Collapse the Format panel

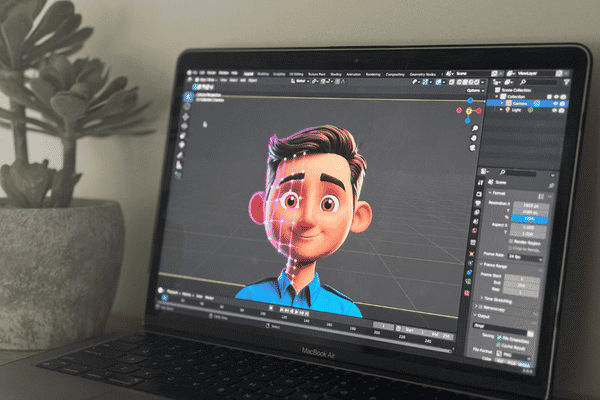pyautogui.click(x=490, y=193)
